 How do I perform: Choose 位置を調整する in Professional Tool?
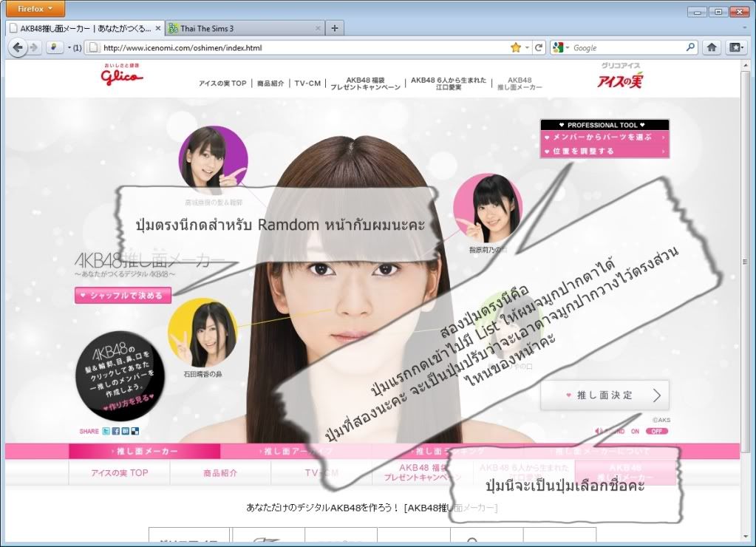point(605,151)
